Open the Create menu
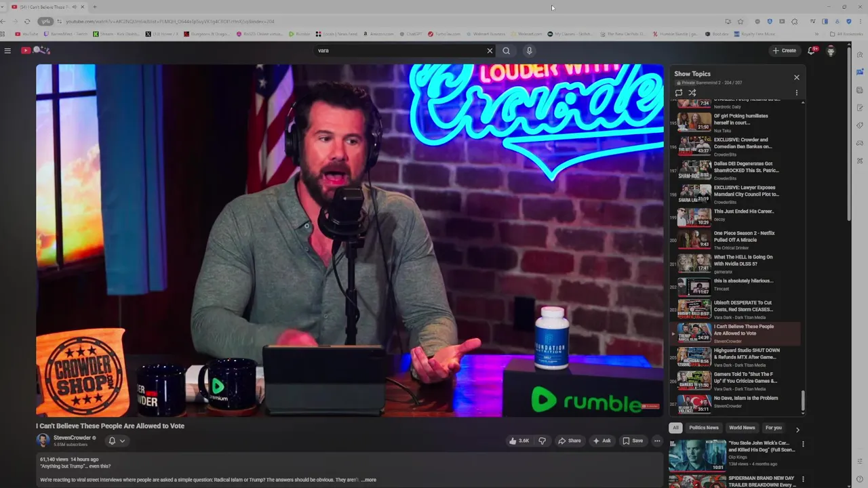The width and height of the screenshot is (868, 488). coord(785,50)
